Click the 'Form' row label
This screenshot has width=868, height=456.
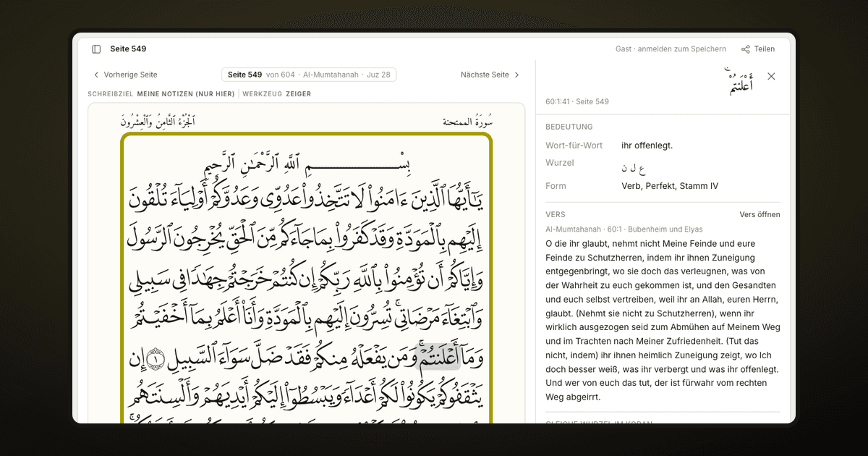click(556, 186)
